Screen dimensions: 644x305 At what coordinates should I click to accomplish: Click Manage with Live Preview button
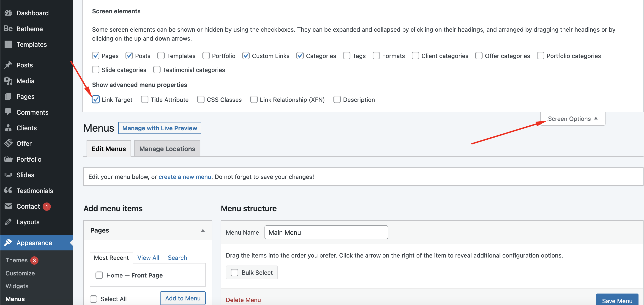(x=160, y=128)
